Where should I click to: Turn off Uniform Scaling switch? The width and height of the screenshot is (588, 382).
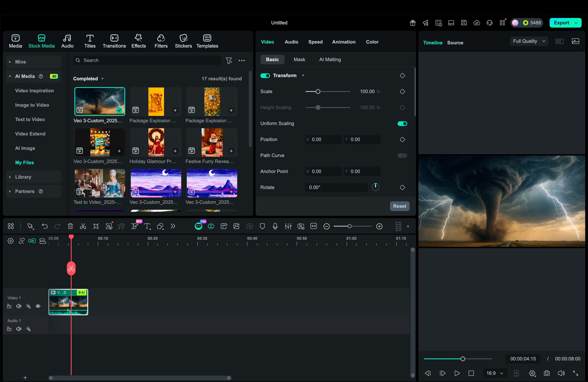[402, 124]
